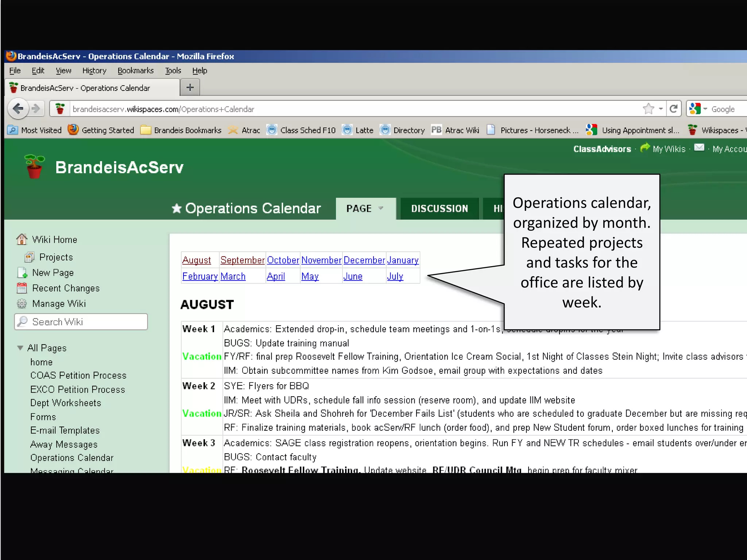The image size is (747, 560).
Task: Click the Recent Changes calendar icon
Action: (22, 288)
